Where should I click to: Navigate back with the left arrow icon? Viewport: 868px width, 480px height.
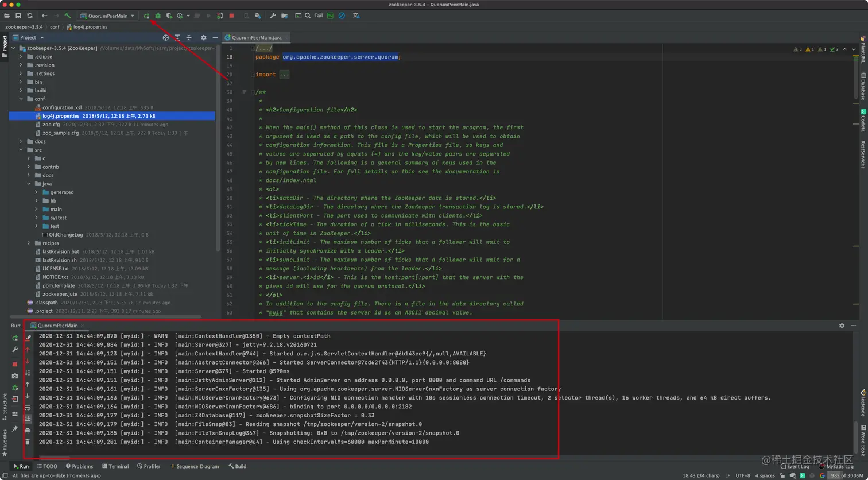pyautogui.click(x=44, y=16)
